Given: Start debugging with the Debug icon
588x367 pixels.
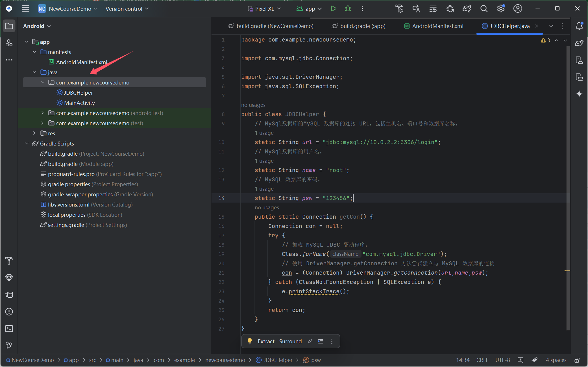Looking at the screenshot, I should pos(348,9).
